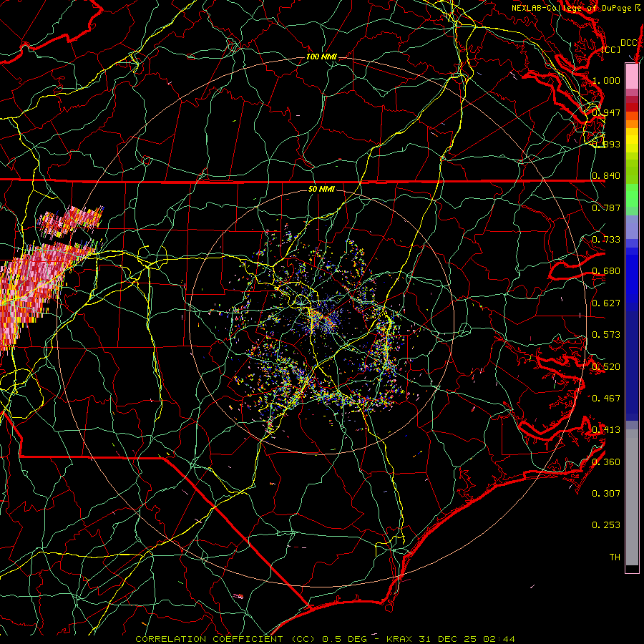The image size is (644, 644).
Task: Click the 02:44 timestamp
Action: pyautogui.click(x=499, y=639)
